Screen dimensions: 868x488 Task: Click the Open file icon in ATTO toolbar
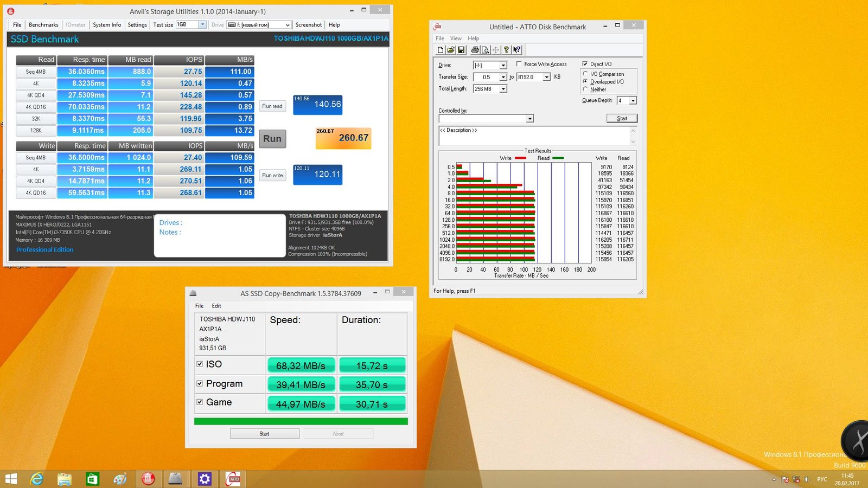451,50
